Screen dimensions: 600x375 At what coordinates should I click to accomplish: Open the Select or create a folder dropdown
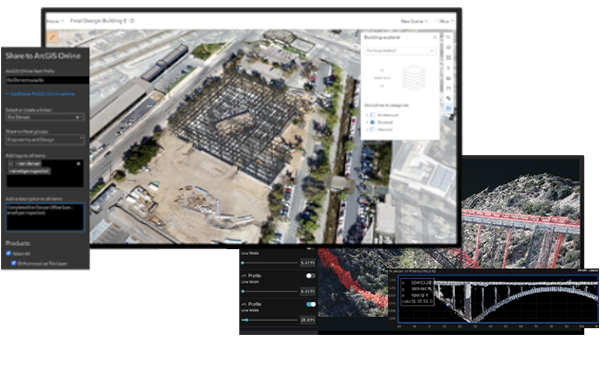45,117
